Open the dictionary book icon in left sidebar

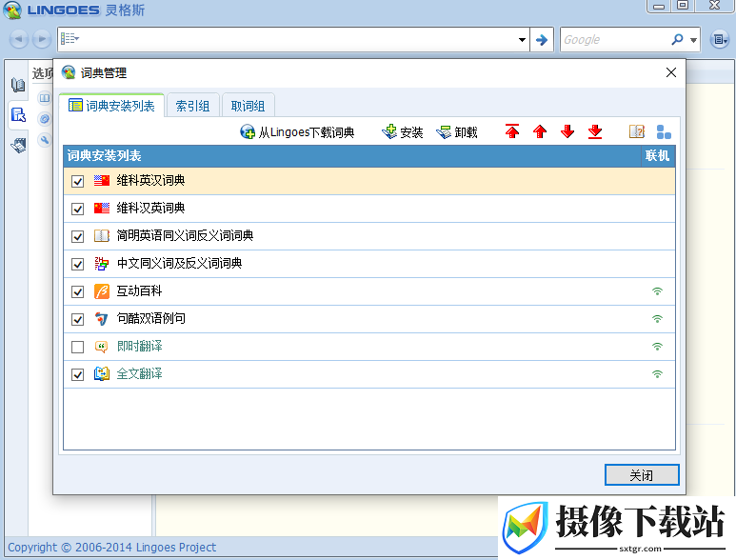click(18, 85)
